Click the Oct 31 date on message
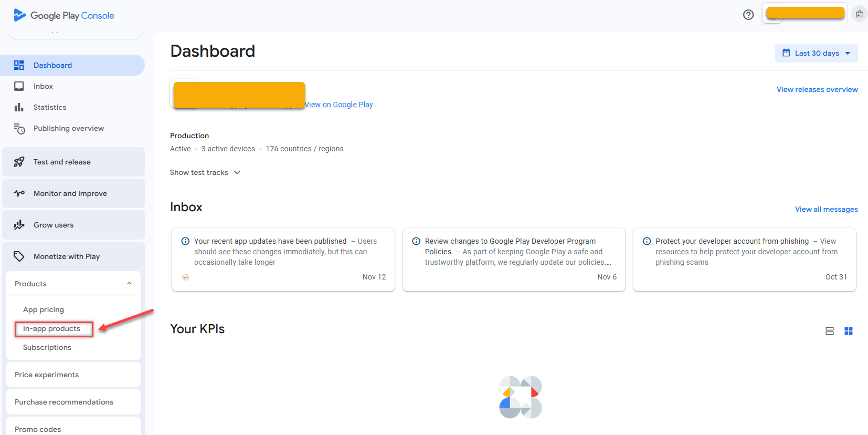The image size is (868, 435). click(836, 277)
